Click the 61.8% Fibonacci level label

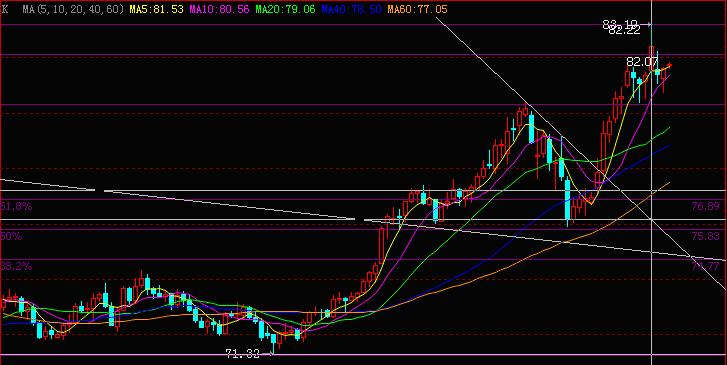[16, 206]
